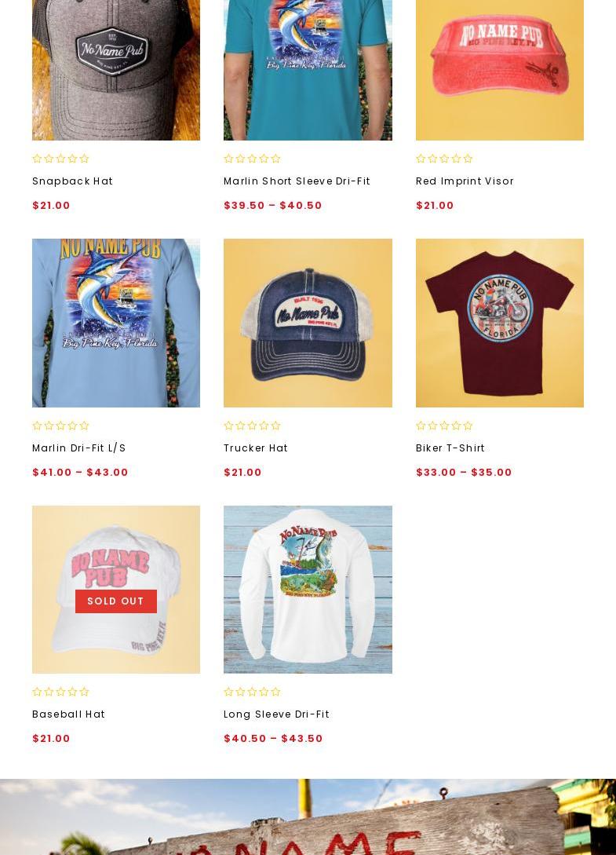View the Red Imprint Visor product image

[x=499, y=70]
